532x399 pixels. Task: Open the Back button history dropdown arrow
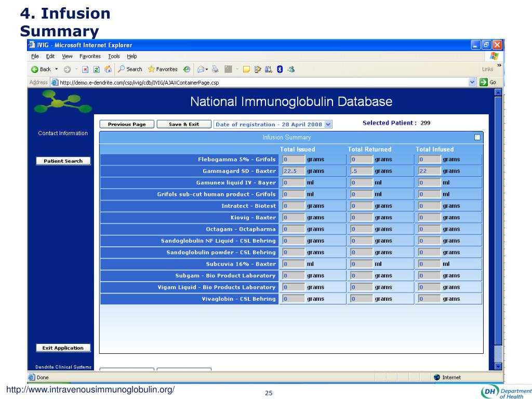(56, 69)
